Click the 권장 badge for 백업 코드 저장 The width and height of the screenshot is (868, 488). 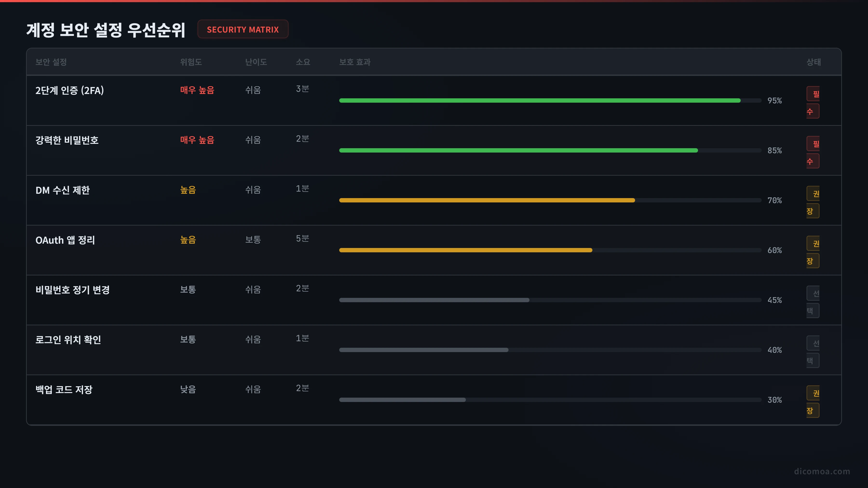click(x=813, y=401)
